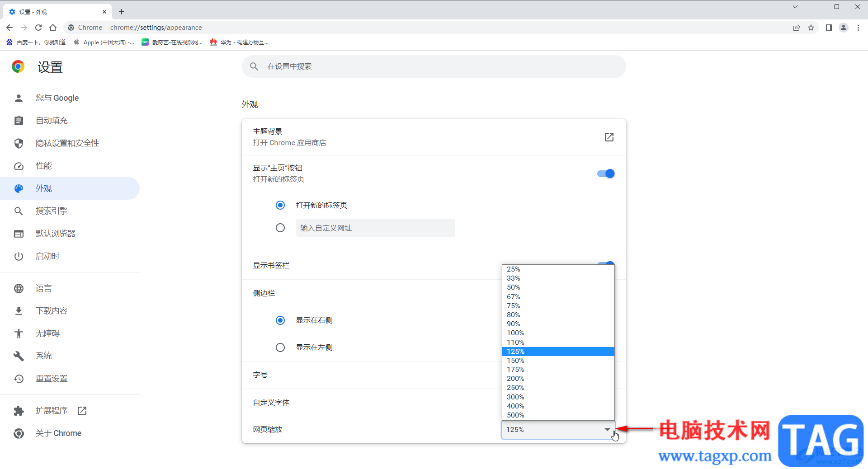Choose 33% zoom option
868x469 pixels.
pyautogui.click(x=558, y=278)
